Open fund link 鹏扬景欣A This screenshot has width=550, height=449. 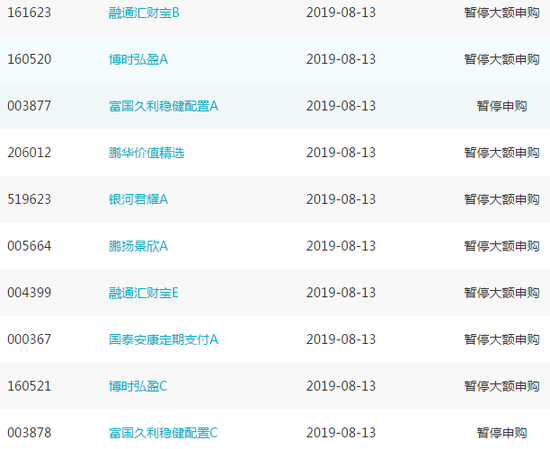point(138,246)
